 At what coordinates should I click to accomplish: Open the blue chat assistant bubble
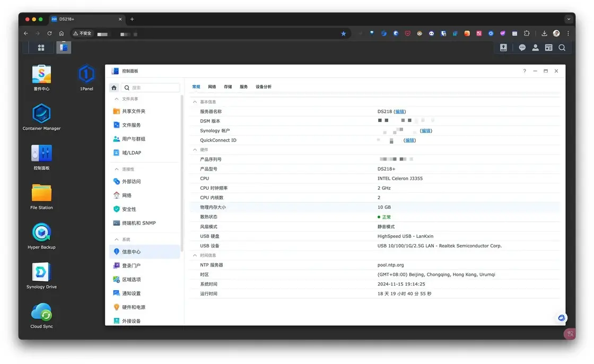561,318
